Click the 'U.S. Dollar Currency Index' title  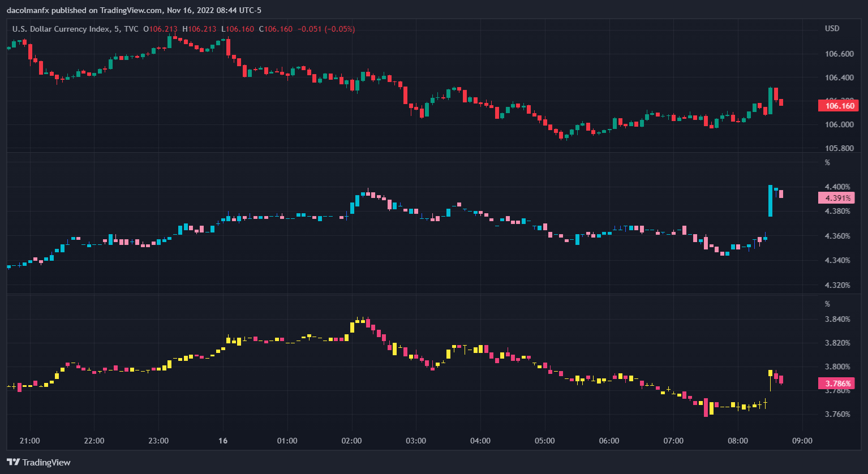(62, 29)
